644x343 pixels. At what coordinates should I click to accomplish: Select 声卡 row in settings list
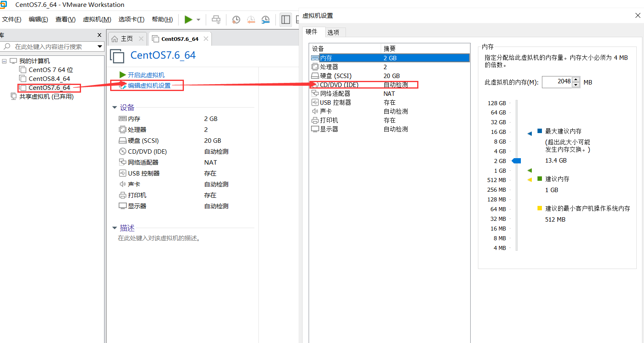coord(390,112)
